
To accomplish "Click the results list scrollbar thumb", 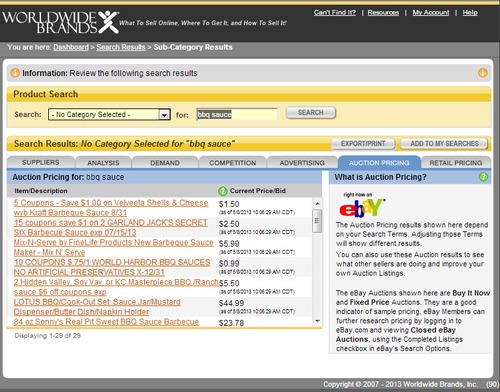I will click(317, 221).
